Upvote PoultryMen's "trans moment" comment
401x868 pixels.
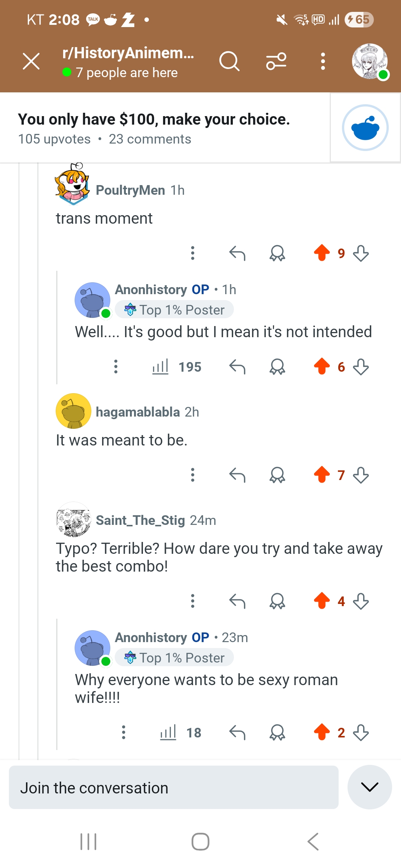[322, 253]
